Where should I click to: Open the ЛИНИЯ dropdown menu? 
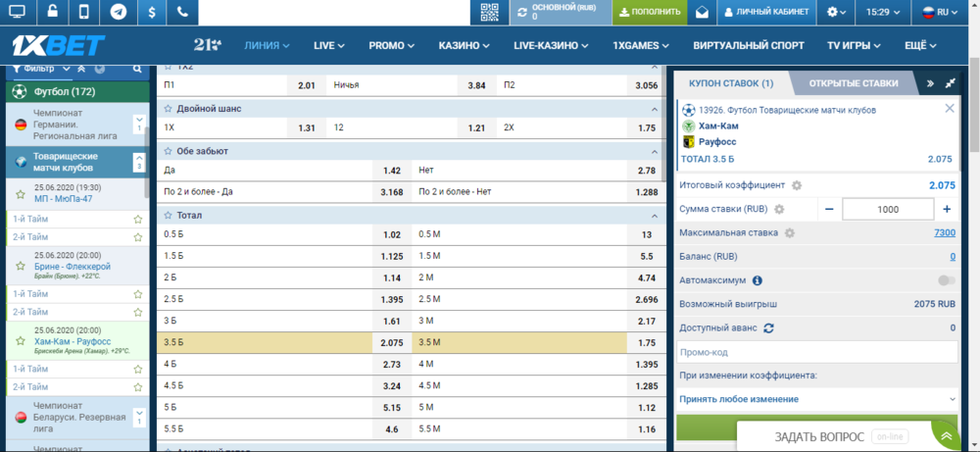tap(267, 46)
